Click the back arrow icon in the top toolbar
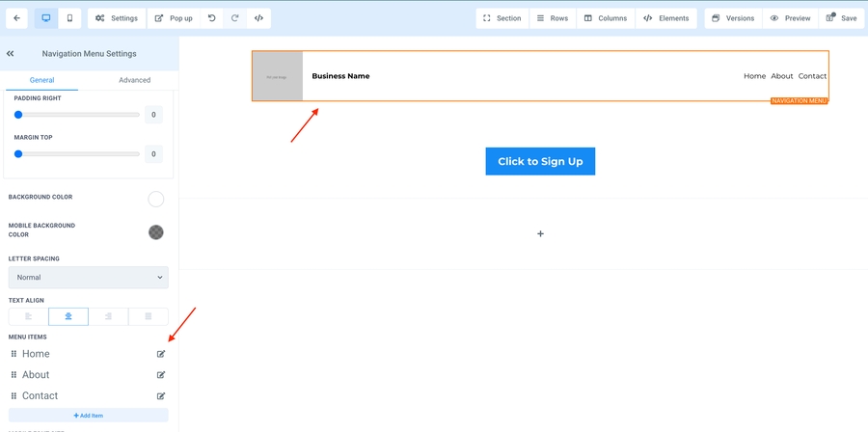The height and width of the screenshot is (432, 868). (x=16, y=18)
